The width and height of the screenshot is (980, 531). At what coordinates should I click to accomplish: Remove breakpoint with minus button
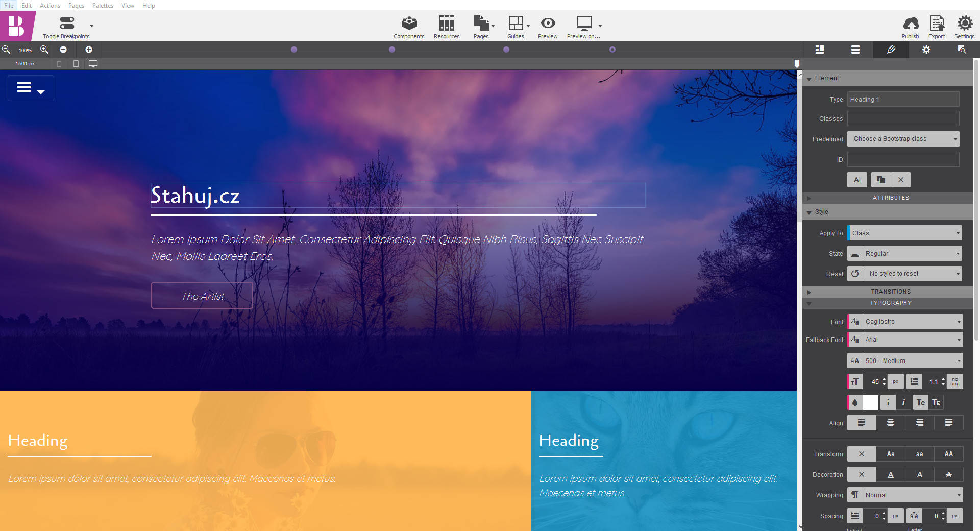click(x=63, y=50)
